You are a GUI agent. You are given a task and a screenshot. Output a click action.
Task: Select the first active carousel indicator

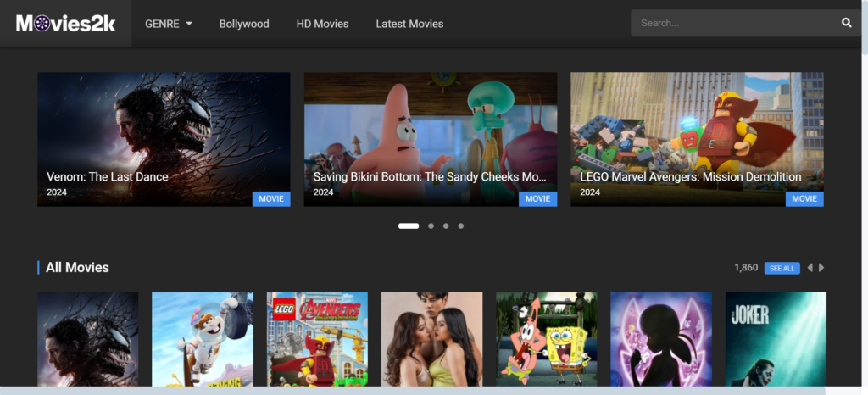pyautogui.click(x=409, y=225)
